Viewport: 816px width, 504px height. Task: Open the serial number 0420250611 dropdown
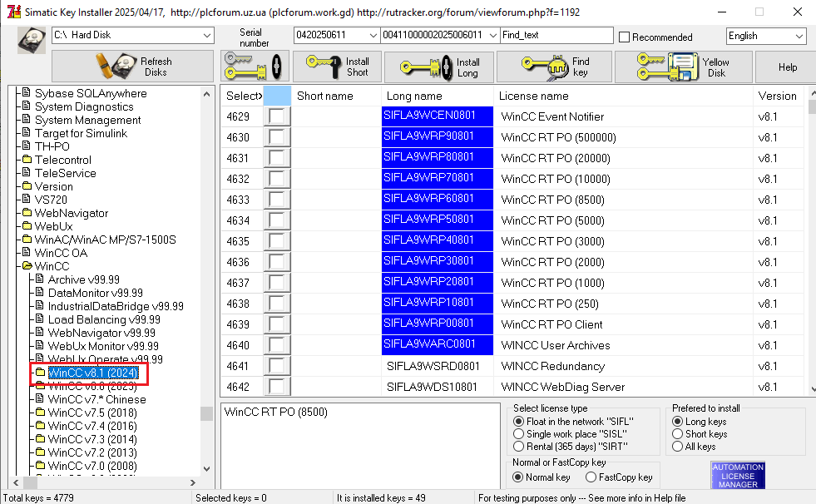point(371,36)
